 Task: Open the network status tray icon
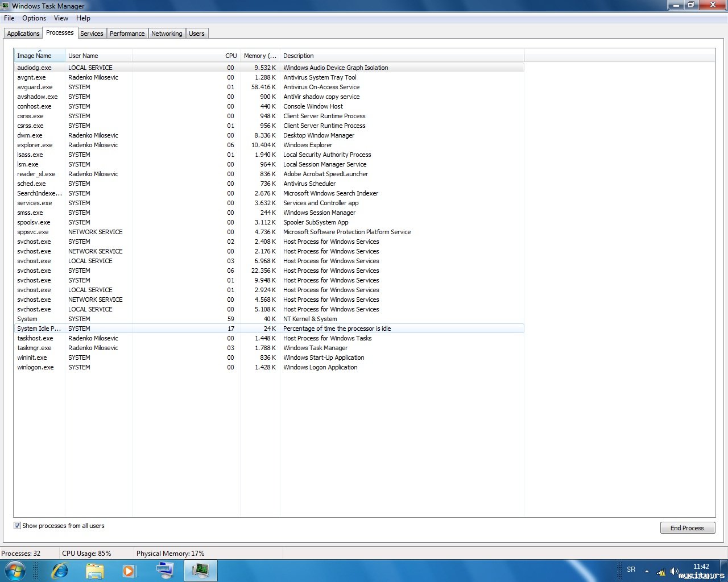click(x=661, y=571)
